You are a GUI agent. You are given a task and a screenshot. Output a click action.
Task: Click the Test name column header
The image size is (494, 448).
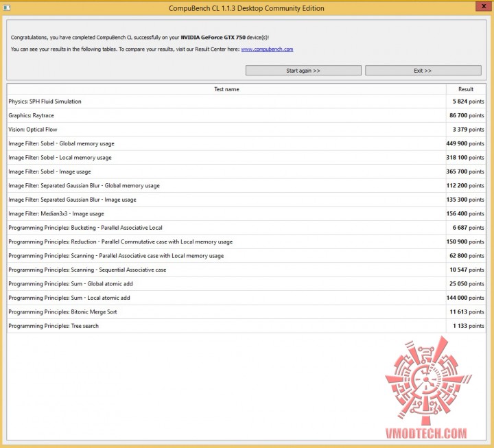pyautogui.click(x=226, y=89)
